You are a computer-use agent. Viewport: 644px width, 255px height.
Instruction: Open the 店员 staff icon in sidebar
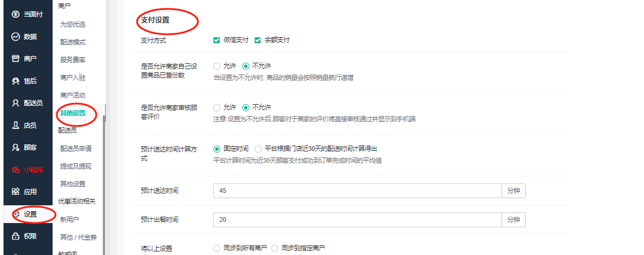(15, 125)
